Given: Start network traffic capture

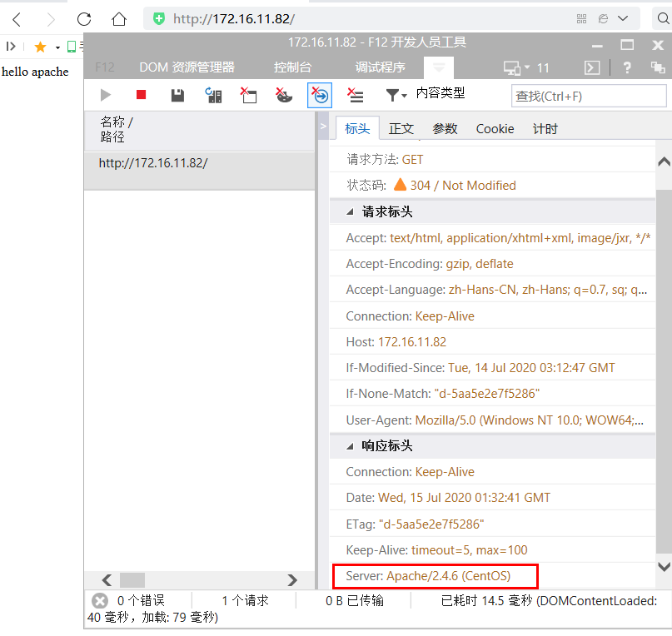Looking at the screenshot, I should (x=106, y=95).
